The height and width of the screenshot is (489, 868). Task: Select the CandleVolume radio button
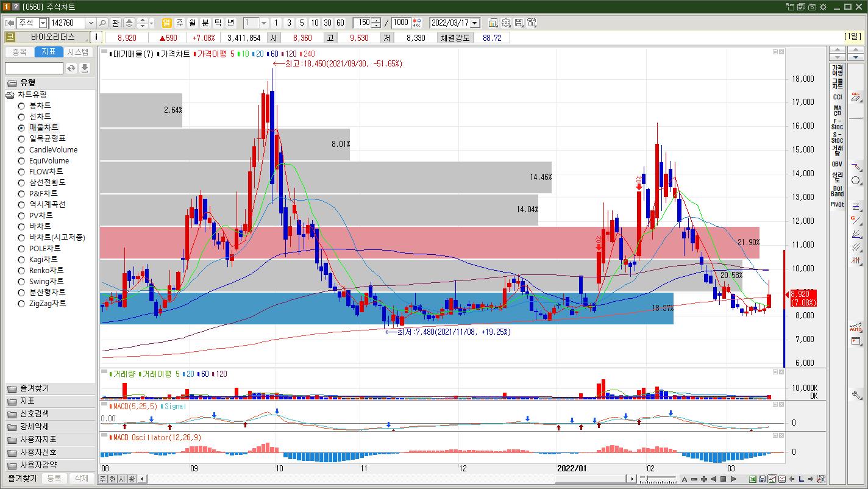click(x=22, y=150)
